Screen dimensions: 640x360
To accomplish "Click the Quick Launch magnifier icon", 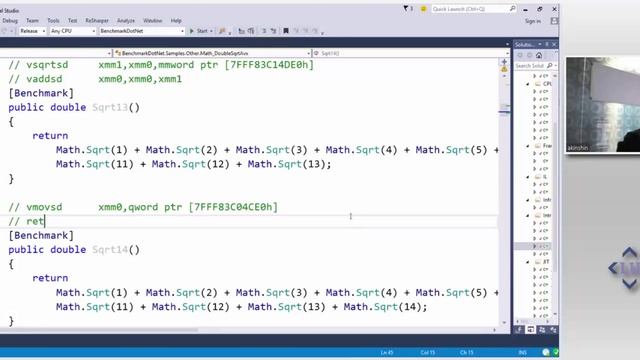I will click(x=512, y=8).
